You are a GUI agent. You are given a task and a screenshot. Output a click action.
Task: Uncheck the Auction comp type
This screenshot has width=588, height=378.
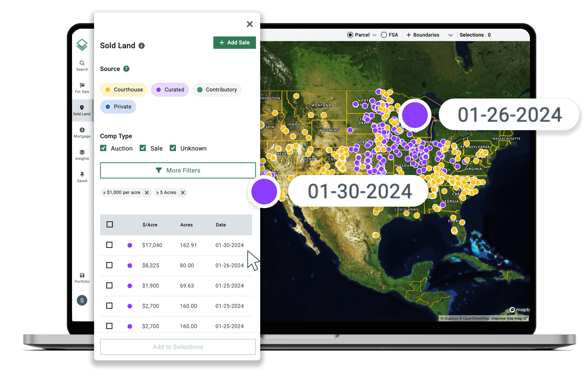[x=103, y=148]
